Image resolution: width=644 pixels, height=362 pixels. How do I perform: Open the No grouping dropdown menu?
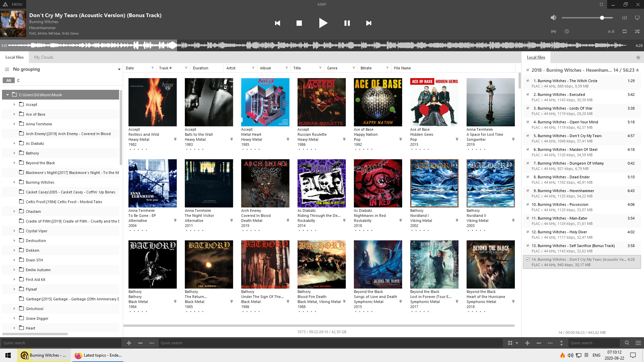click(x=119, y=69)
